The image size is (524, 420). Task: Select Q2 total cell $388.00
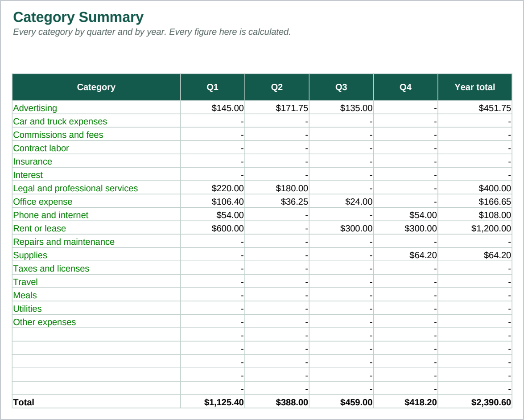click(x=277, y=402)
